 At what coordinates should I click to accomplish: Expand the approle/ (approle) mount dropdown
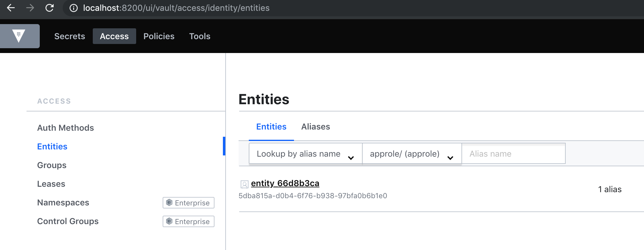coord(412,154)
